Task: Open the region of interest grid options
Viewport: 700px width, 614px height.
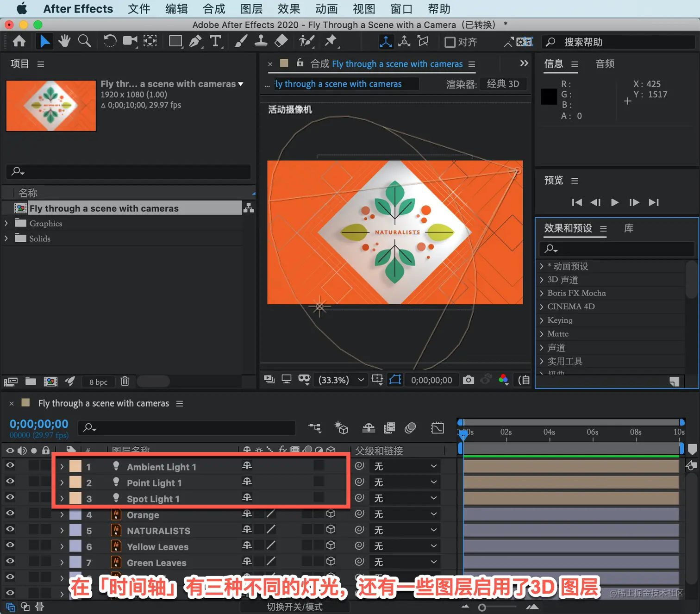Action: (x=377, y=380)
